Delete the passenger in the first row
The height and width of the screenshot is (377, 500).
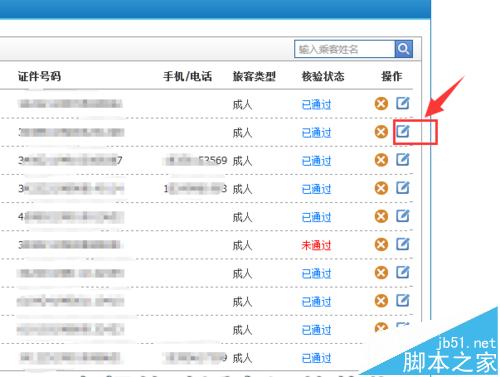381,104
